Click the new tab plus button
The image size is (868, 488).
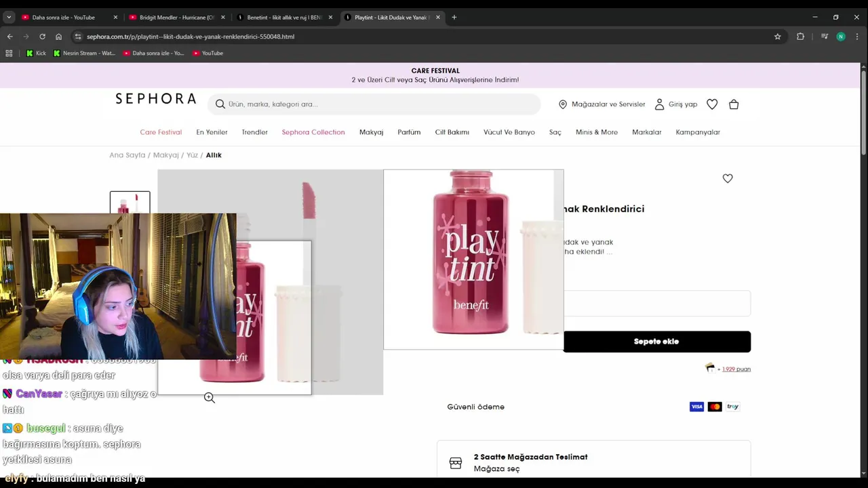454,17
